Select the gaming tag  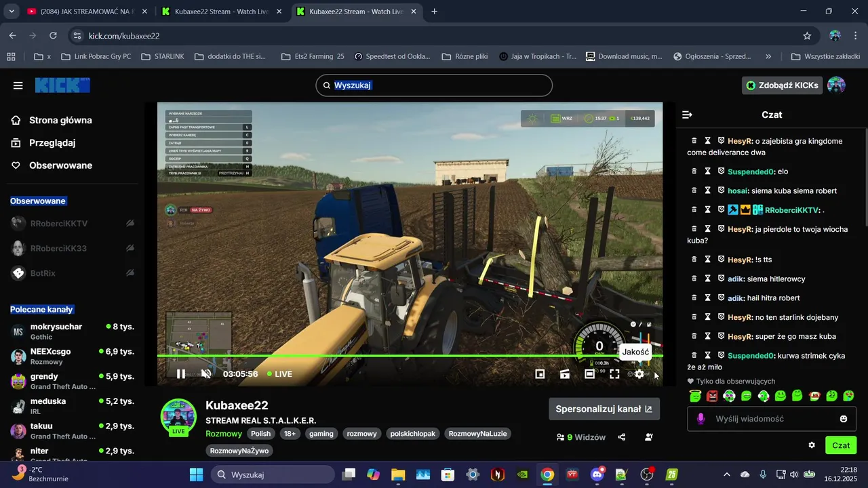coord(322,434)
